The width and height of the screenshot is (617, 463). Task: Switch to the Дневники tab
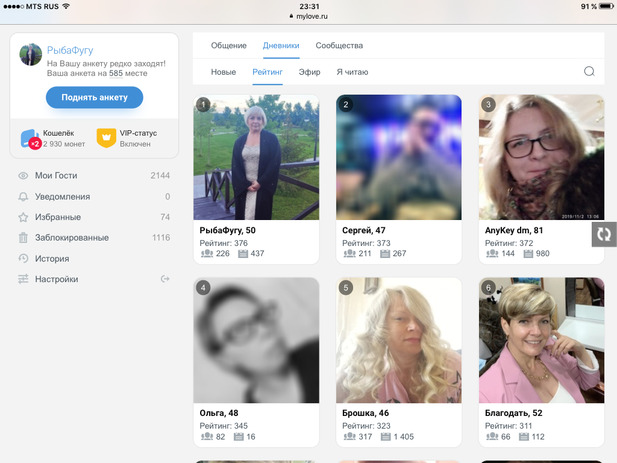(281, 46)
